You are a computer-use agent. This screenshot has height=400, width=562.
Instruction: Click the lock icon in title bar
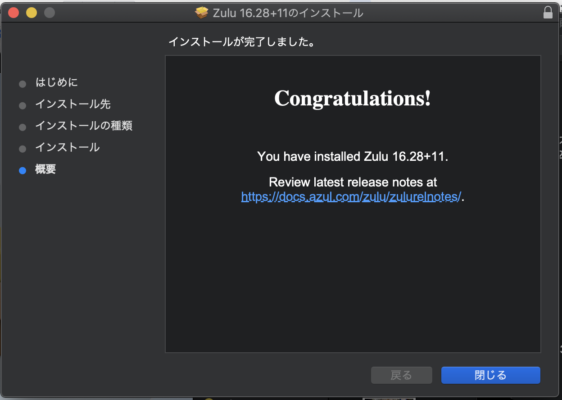click(x=548, y=13)
